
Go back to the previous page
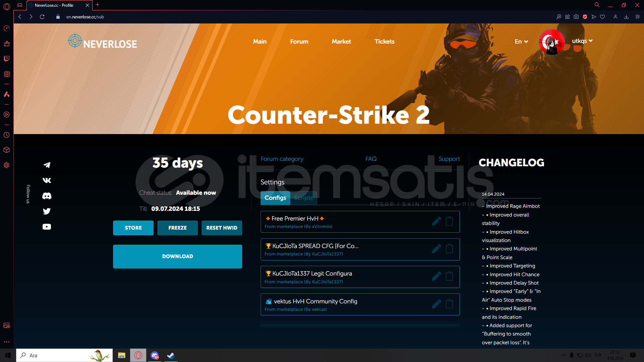(20, 17)
